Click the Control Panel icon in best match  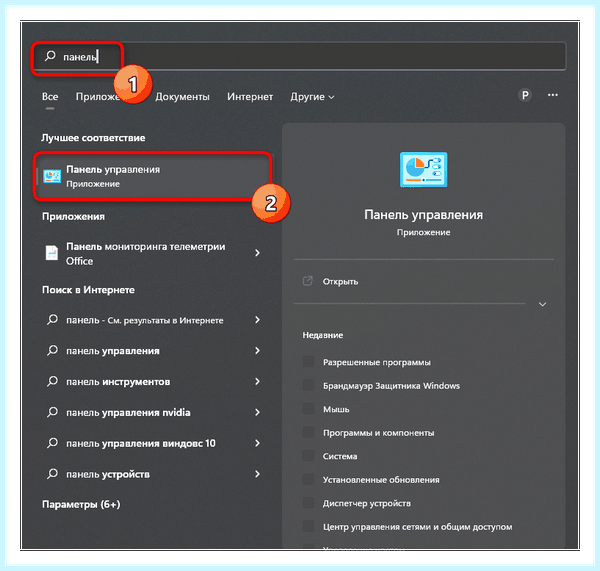(x=52, y=176)
